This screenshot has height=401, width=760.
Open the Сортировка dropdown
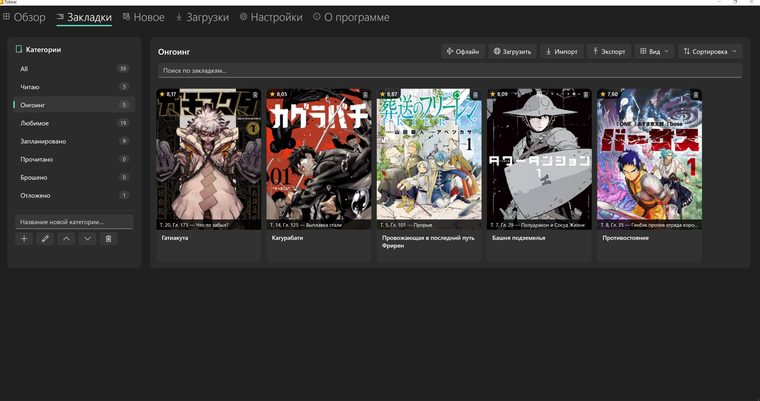(710, 51)
